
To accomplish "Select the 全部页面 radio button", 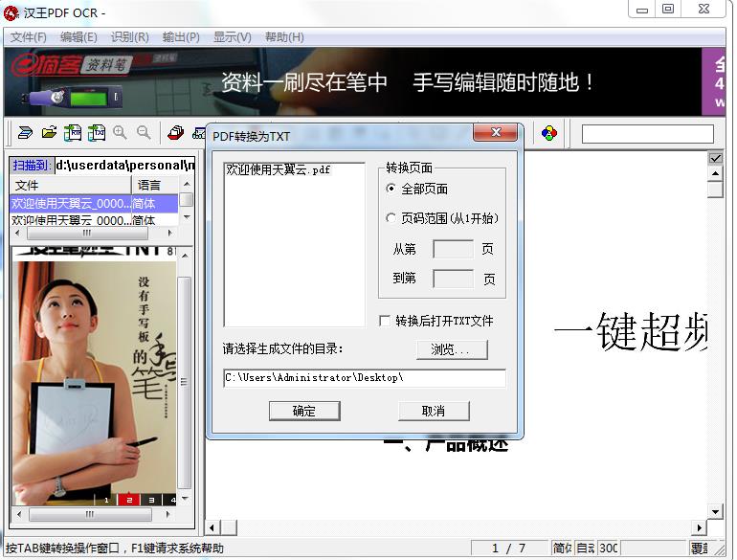I will pos(391,189).
